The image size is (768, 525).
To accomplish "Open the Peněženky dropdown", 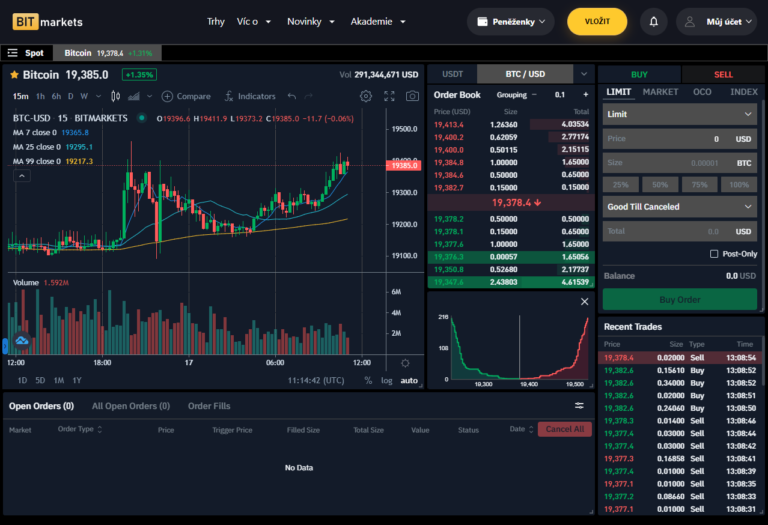I will click(511, 22).
